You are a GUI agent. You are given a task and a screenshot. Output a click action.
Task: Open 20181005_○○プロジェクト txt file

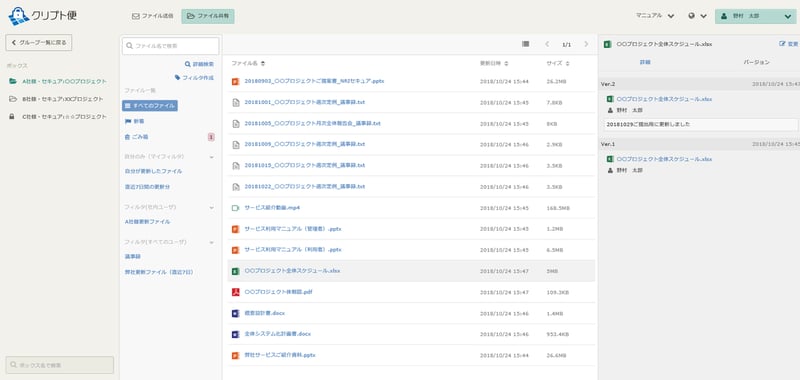(x=312, y=123)
